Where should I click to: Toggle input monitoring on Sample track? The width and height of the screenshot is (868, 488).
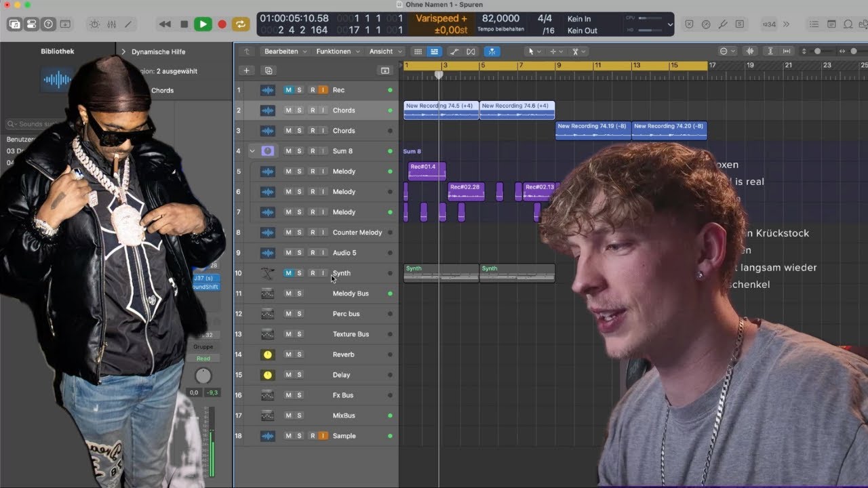[323, 436]
